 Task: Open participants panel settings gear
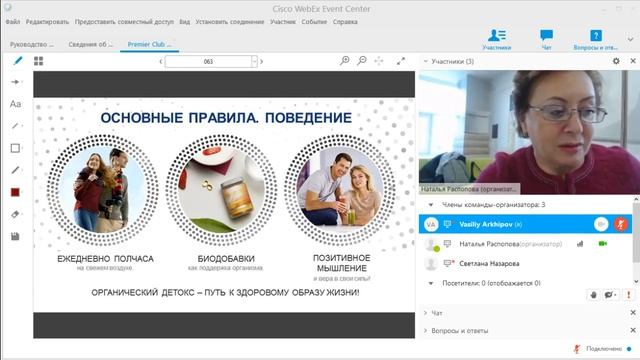pyautogui.click(x=616, y=61)
